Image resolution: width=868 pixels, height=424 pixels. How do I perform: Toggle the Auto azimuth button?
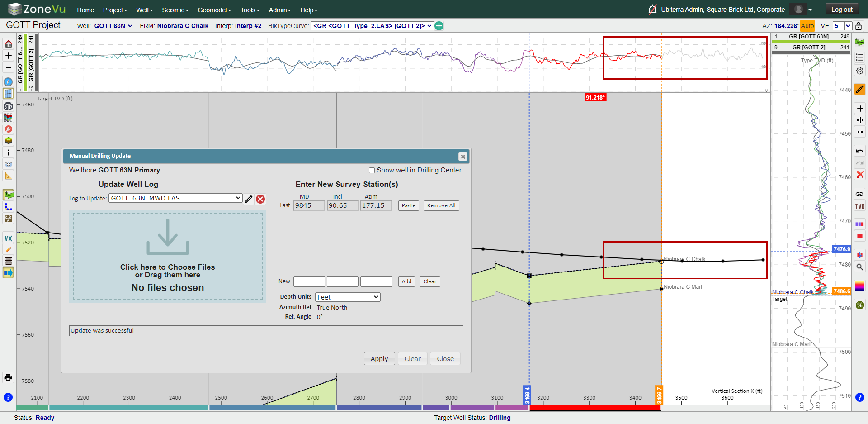[x=807, y=26]
